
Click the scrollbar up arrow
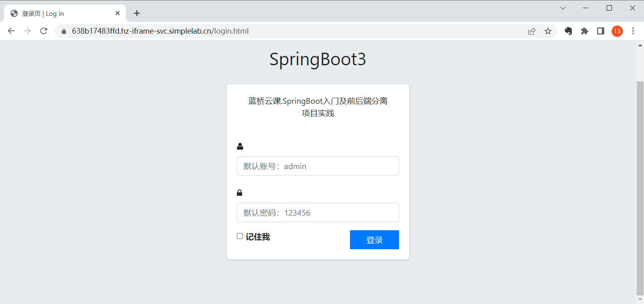[x=640, y=45]
